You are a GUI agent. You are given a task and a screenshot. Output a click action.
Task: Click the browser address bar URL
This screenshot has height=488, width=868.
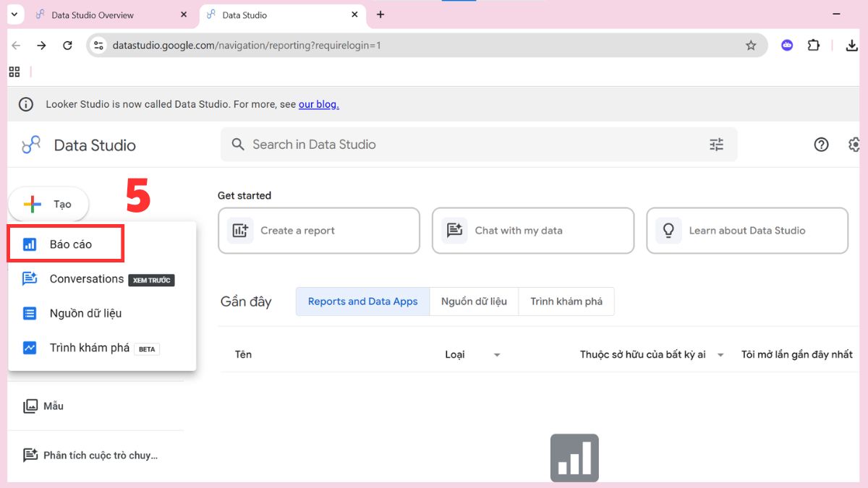247,46
